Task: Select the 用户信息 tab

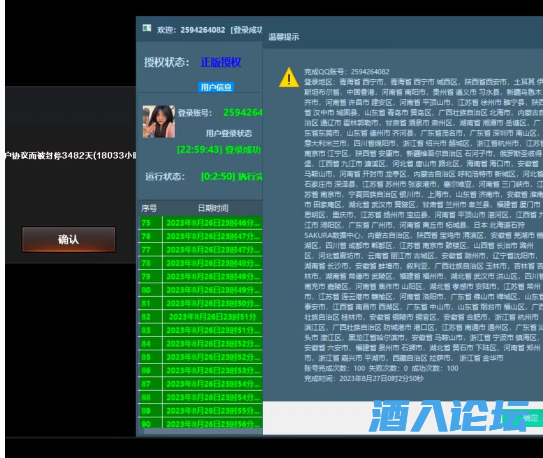Action: [x=216, y=87]
